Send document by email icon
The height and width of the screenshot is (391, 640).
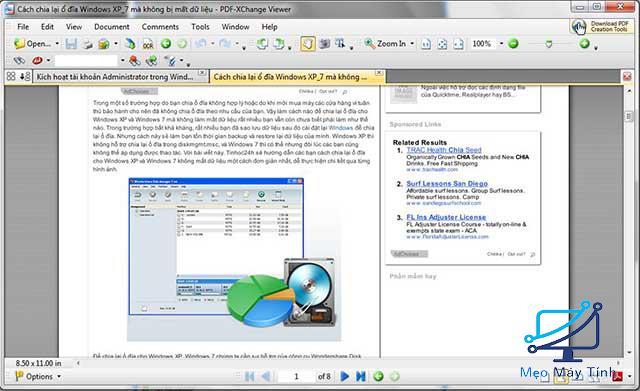tap(104, 44)
